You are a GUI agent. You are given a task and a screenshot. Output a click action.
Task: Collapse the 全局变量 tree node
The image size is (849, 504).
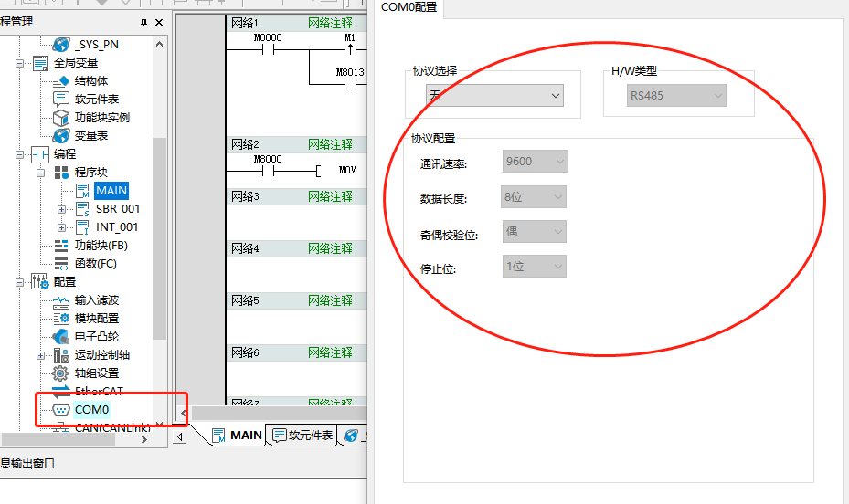(19, 63)
